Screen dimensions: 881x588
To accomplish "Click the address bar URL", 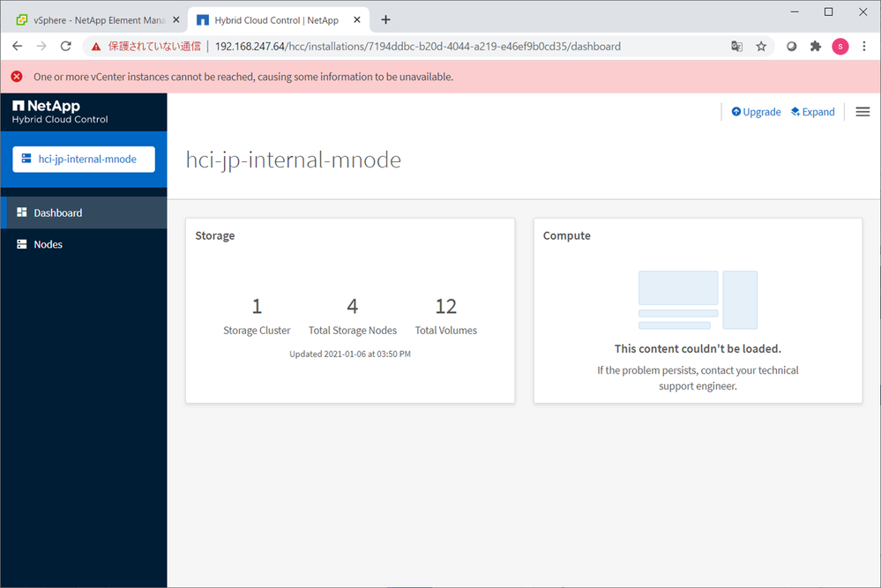I will pos(417,47).
